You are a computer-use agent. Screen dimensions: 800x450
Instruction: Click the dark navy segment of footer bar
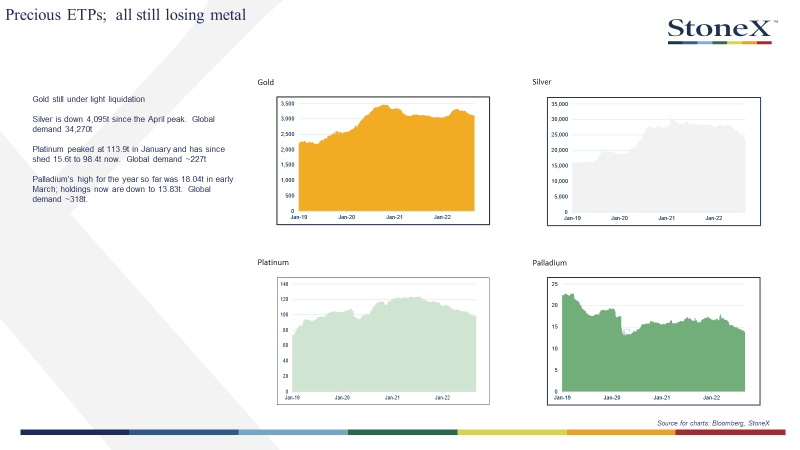click(74, 432)
